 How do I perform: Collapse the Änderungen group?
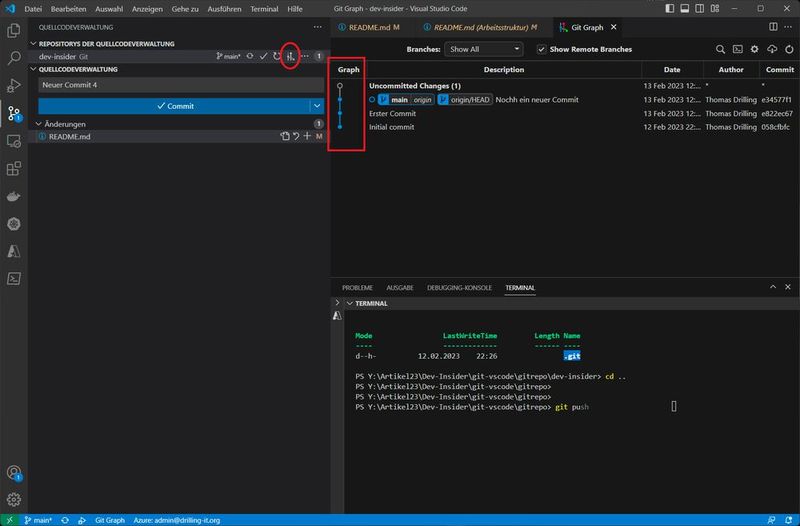pyautogui.click(x=39, y=123)
